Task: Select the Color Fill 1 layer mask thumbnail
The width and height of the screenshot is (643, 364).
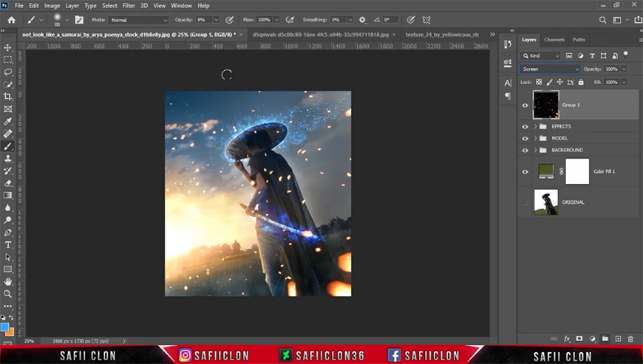Action: click(577, 171)
